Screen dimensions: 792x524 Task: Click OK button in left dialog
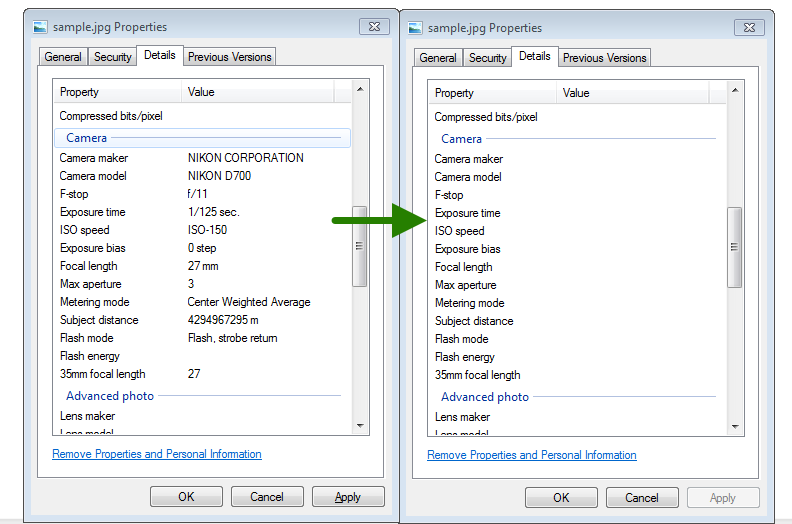pos(186,497)
